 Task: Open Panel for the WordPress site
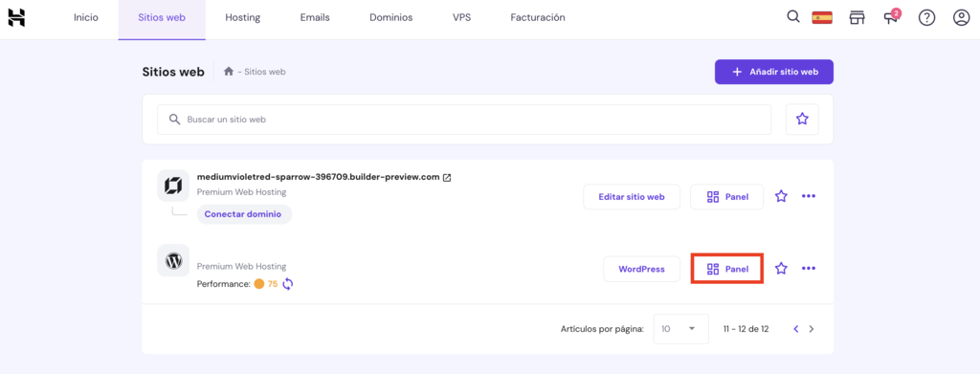pos(727,269)
